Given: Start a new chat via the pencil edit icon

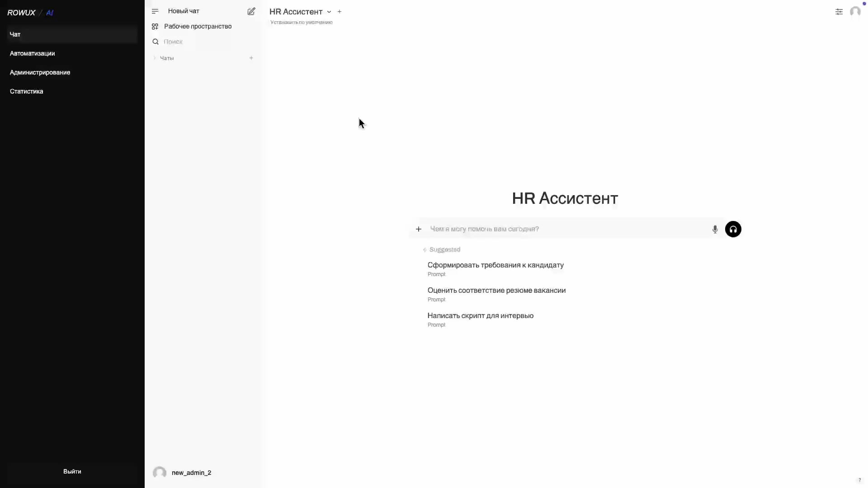Looking at the screenshot, I should [251, 11].
